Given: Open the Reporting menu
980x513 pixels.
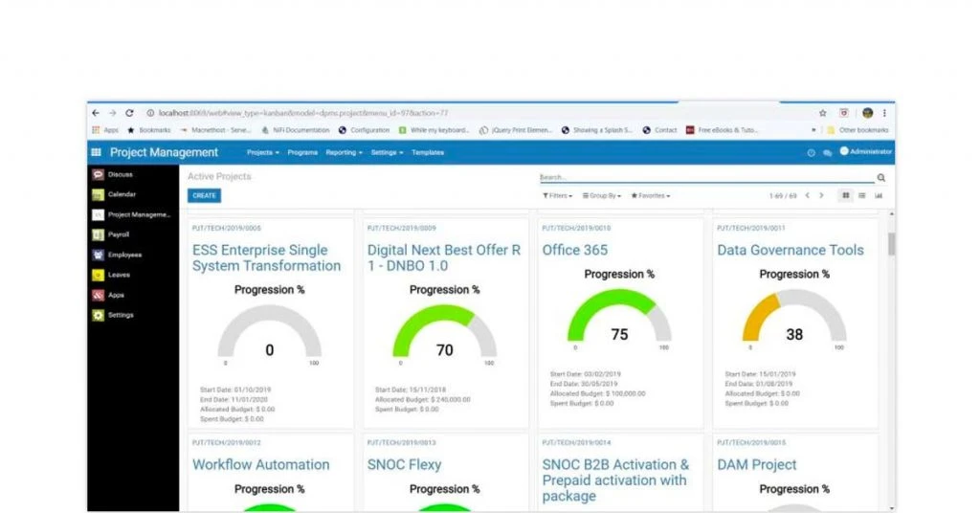Looking at the screenshot, I should tap(344, 152).
